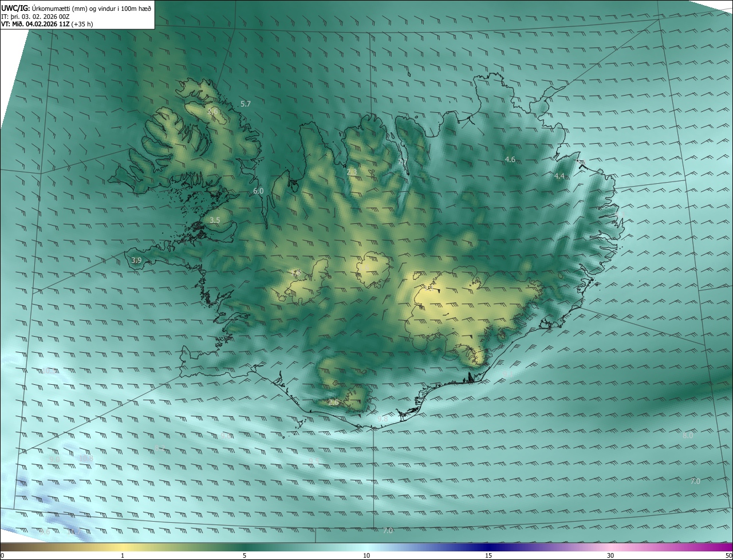Click the title 'Úrkomumætti (mm) og vindur í 100m hæð'
This screenshot has height=560, width=733.
(91, 8)
